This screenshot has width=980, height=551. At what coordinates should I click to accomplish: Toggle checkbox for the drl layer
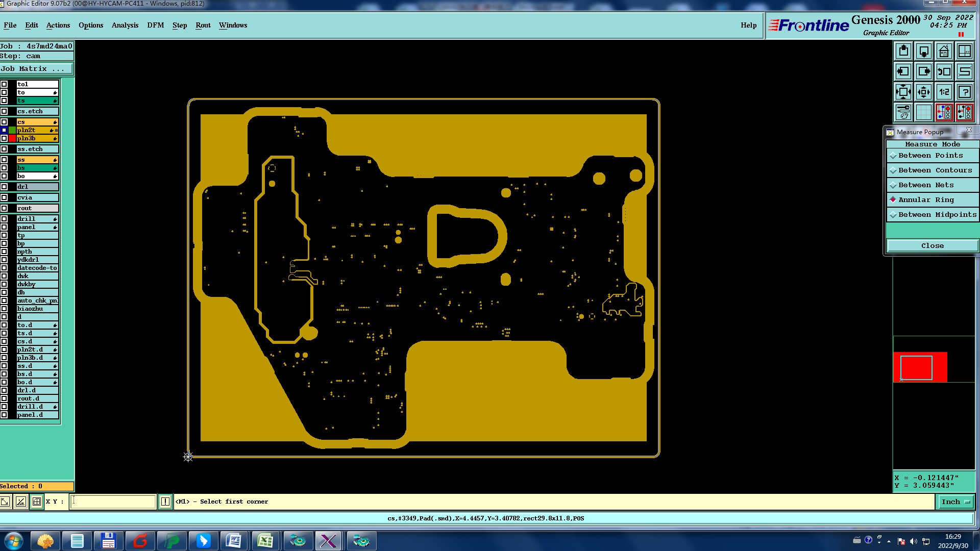[x=4, y=187]
